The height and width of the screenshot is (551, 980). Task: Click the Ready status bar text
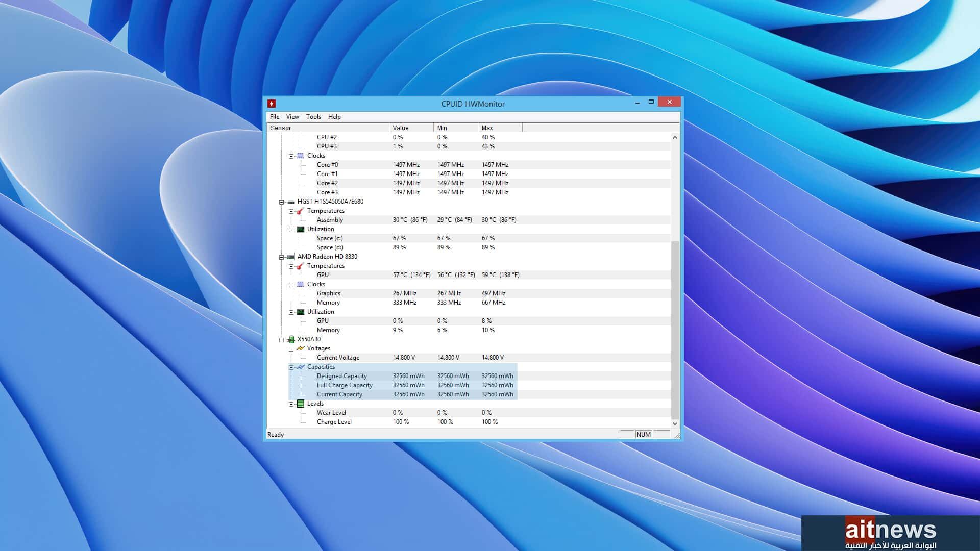276,435
